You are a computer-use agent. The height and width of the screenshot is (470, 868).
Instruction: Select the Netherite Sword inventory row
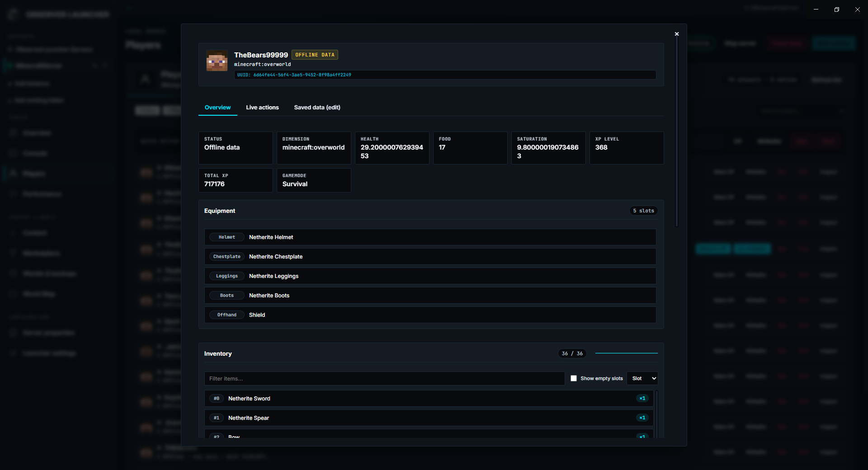(x=429, y=399)
